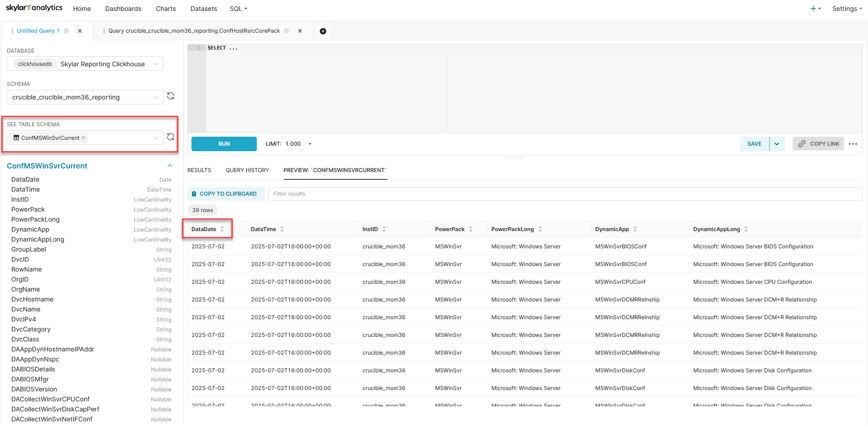Click the ConfMSWinSvrCurrent table heading
The width and height of the screenshot is (868, 425).
[x=47, y=166]
